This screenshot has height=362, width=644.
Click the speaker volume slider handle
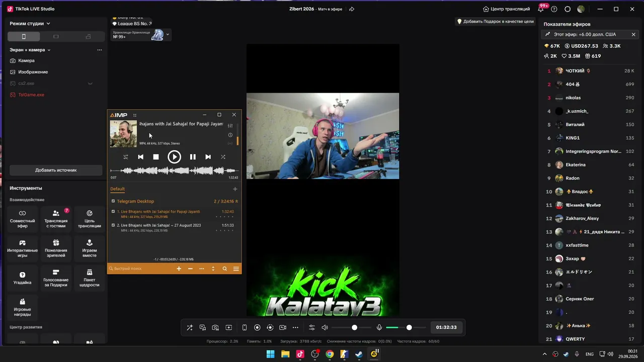[x=354, y=327]
